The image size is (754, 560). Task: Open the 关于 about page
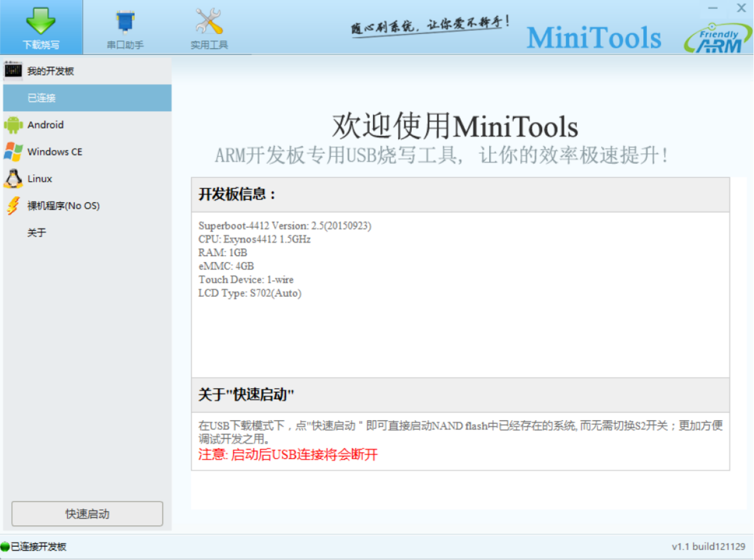pos(87,233)
